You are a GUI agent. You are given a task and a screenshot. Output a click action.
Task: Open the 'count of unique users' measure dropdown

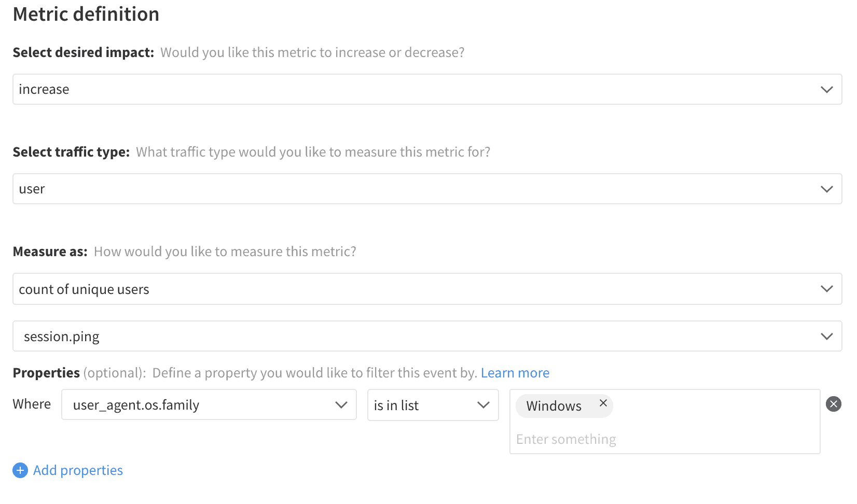tap(427, 289)
